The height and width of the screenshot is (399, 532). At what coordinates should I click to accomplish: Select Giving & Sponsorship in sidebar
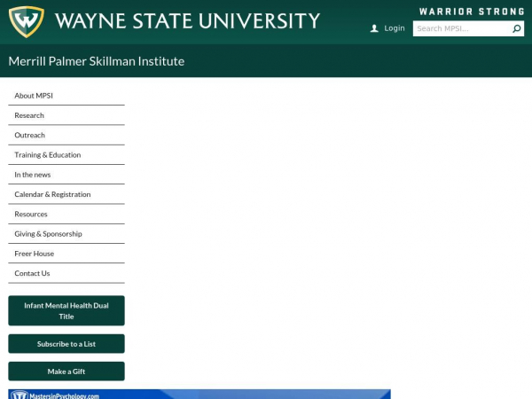click(x=66, y=234)
